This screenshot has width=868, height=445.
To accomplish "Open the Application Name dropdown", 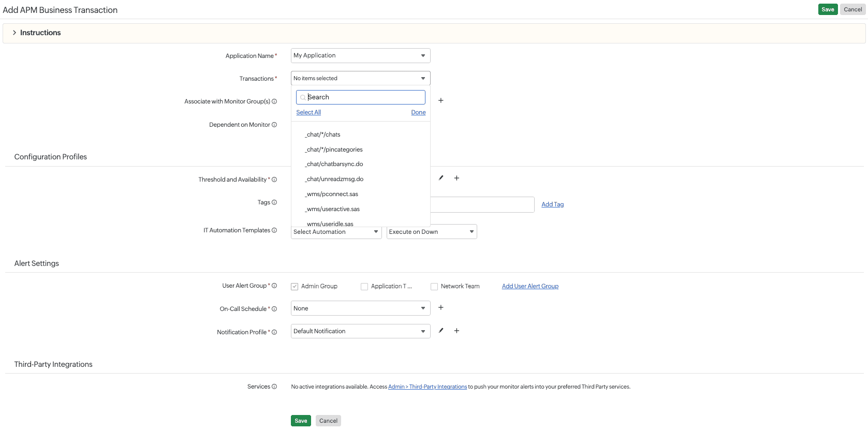I will [360, 55].
